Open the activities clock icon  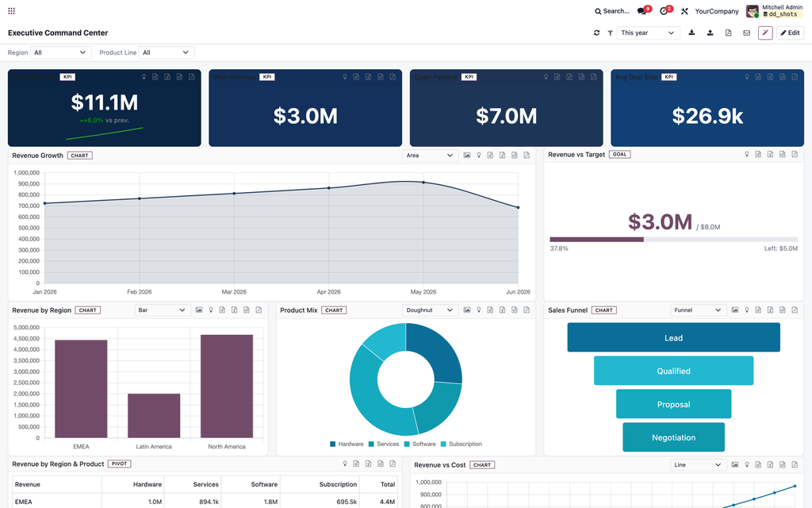click(665, 11)
